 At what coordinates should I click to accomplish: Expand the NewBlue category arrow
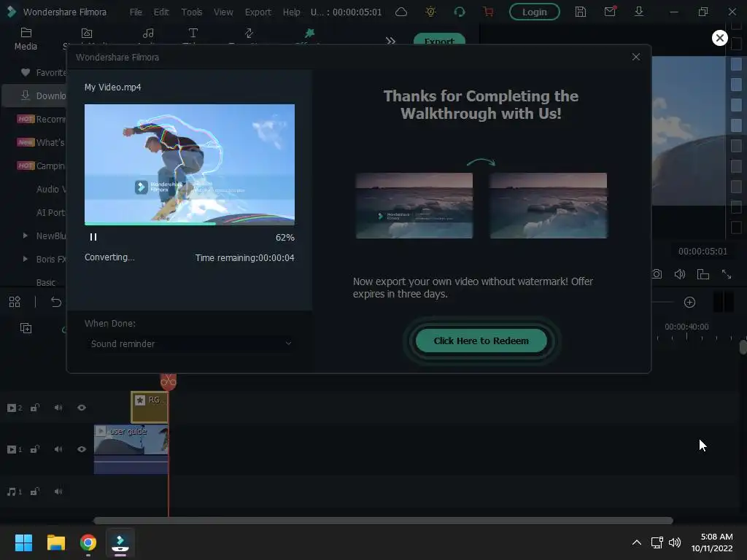pos(26,236)
